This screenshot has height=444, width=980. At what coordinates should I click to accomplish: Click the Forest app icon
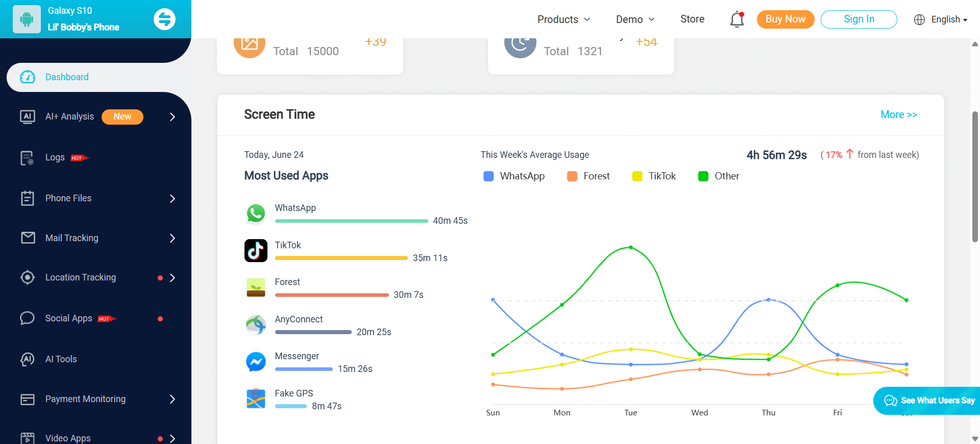[256, 288]
